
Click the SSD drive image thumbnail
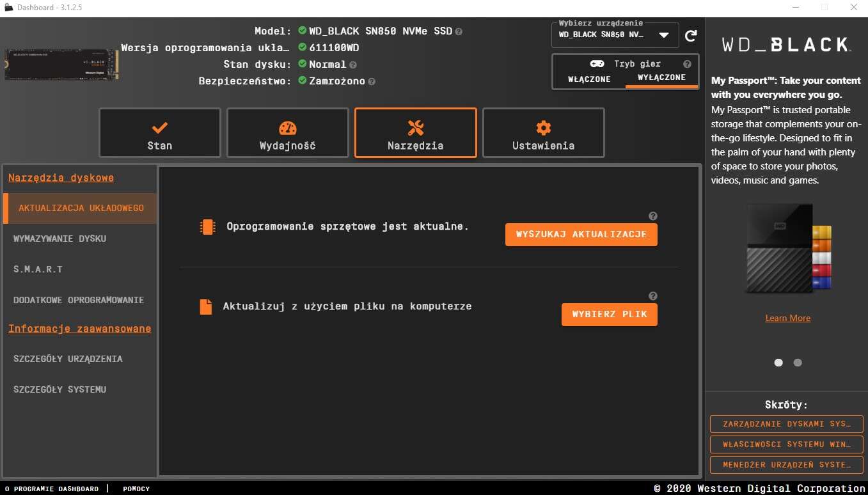click(61, 65)
